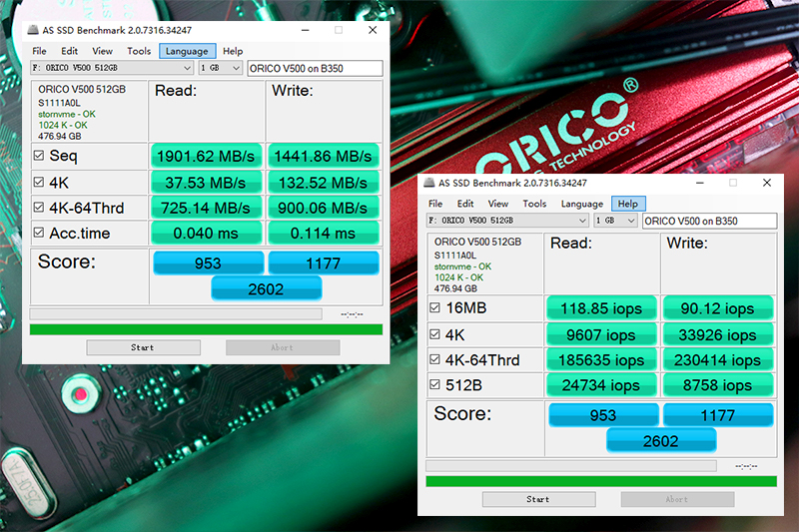Viewport: 799px width, 532px height.
Task: Click the app icon in the right benchmark window's title bar
Action: coord(429,183)
